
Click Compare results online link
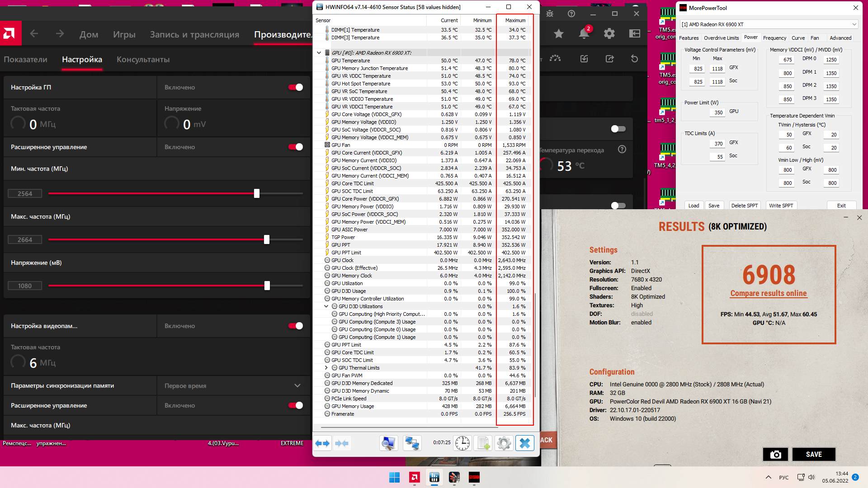tap(768, 293)
